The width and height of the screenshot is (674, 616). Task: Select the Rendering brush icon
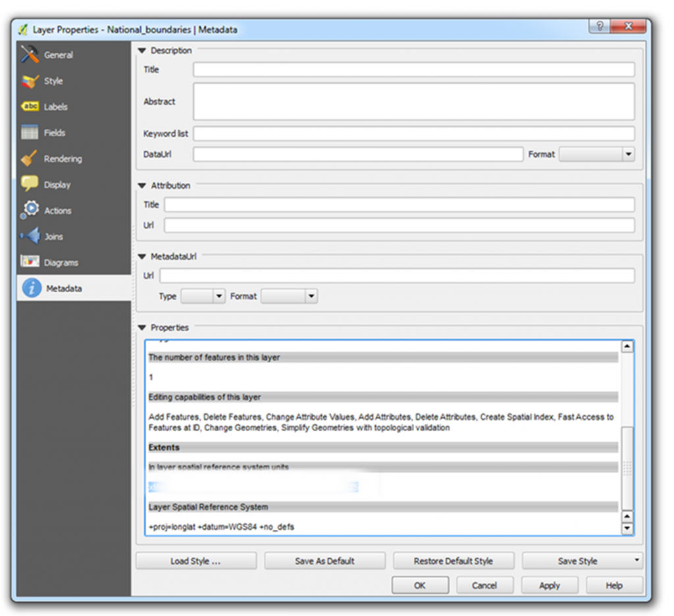coord(29,158)
